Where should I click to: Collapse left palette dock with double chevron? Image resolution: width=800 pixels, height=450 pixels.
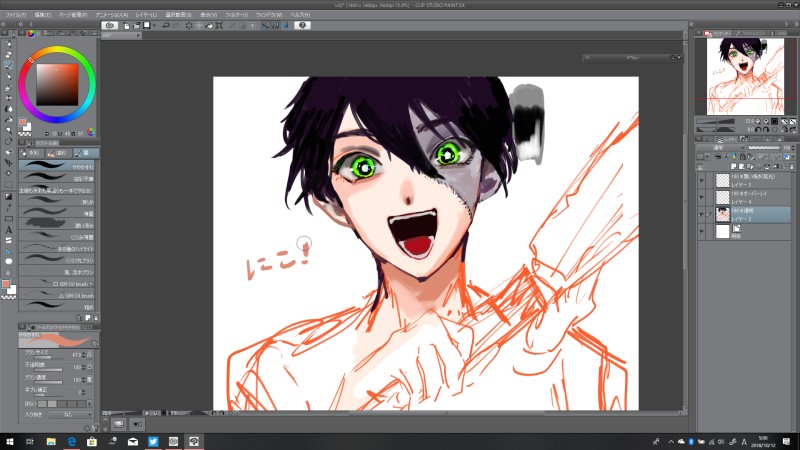(21, 24)
